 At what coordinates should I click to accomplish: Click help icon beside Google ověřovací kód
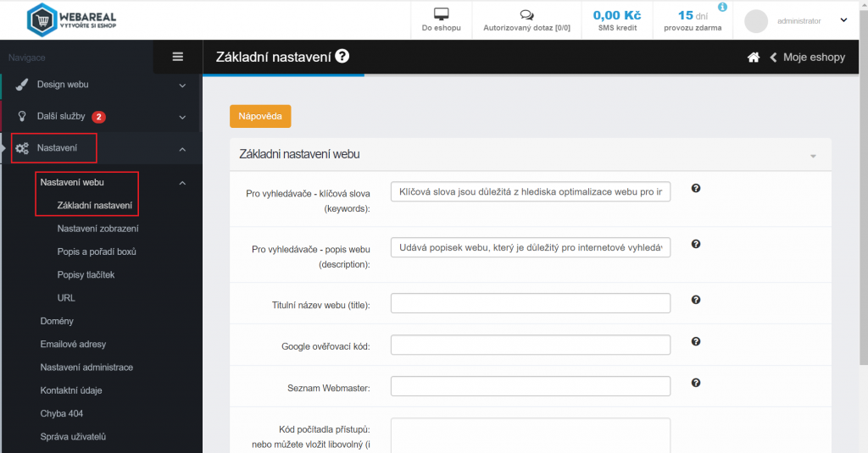[x=696, y=341]
